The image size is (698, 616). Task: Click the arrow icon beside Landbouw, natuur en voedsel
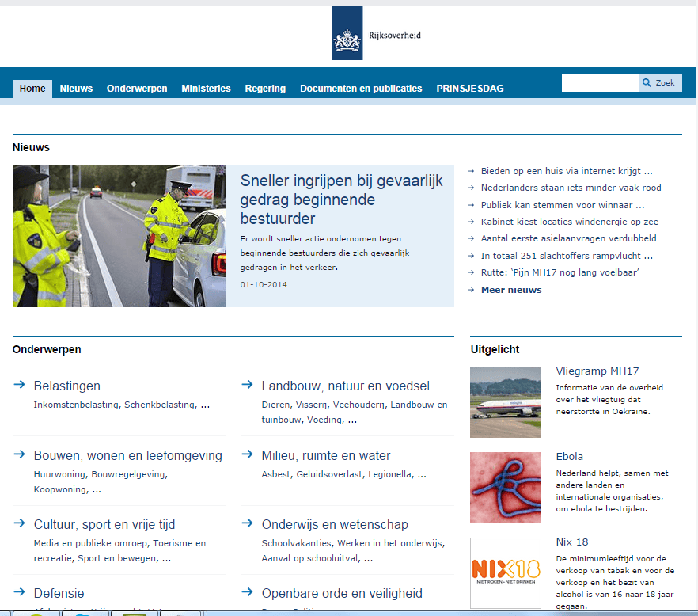[x=247, y=384]
